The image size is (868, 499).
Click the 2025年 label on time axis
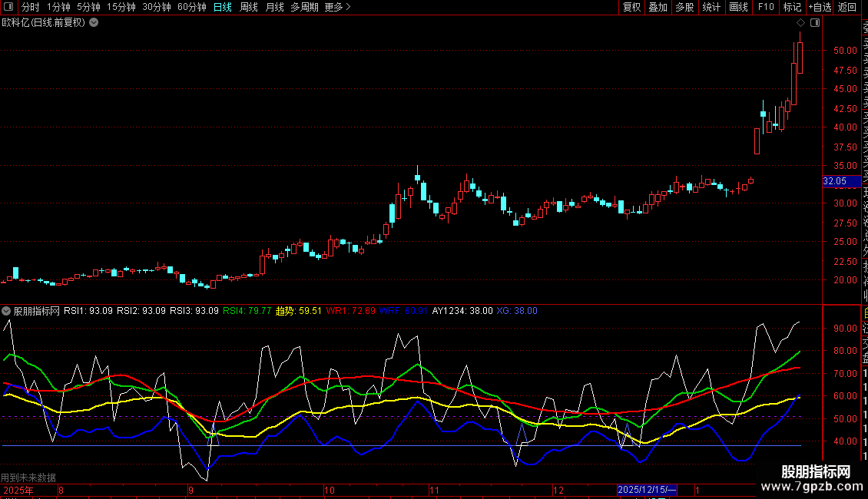(18, 490)
